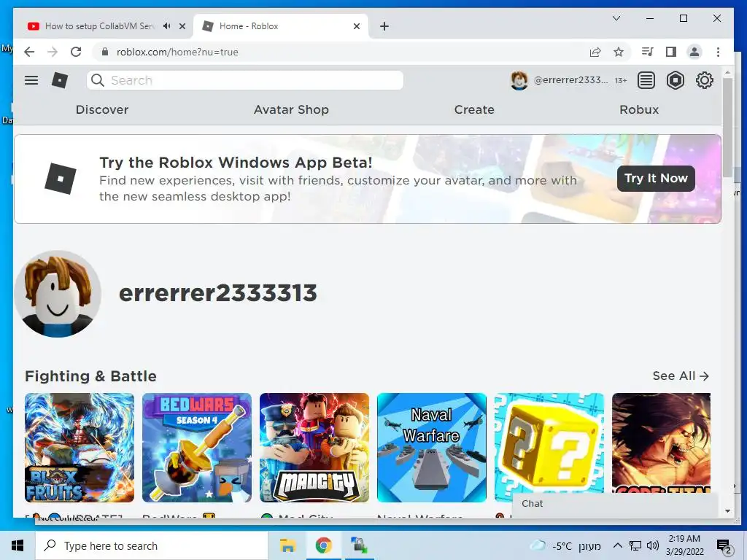
Task: Open the Chrome side panel icon
Action: point(671,52)
